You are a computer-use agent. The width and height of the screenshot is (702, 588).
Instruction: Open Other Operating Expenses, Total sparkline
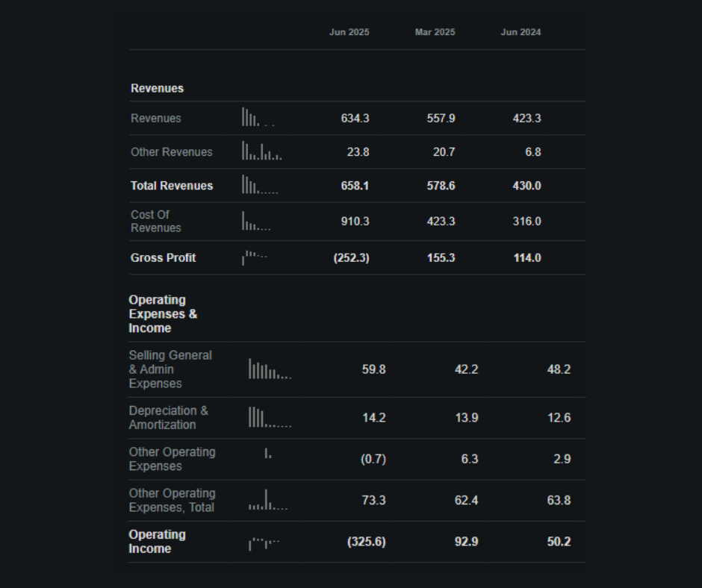pyautogui.click(x=268, y=500)
